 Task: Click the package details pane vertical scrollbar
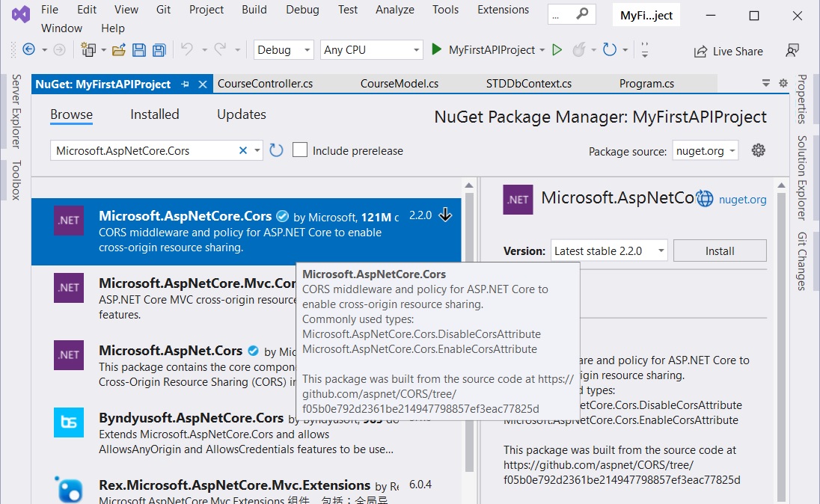coord(781,347)
